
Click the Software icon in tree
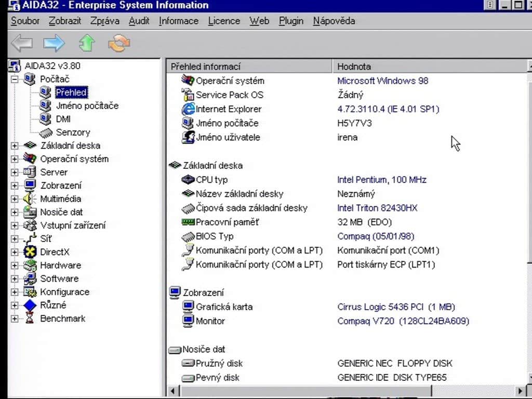pyautogui.click(x=30, y=278)
